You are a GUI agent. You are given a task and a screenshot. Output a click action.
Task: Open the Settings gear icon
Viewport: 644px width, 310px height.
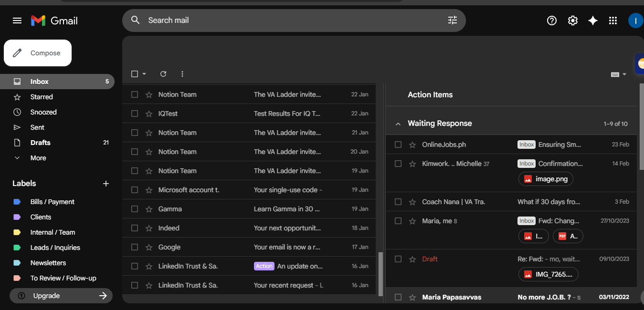(x=573, y=21)
